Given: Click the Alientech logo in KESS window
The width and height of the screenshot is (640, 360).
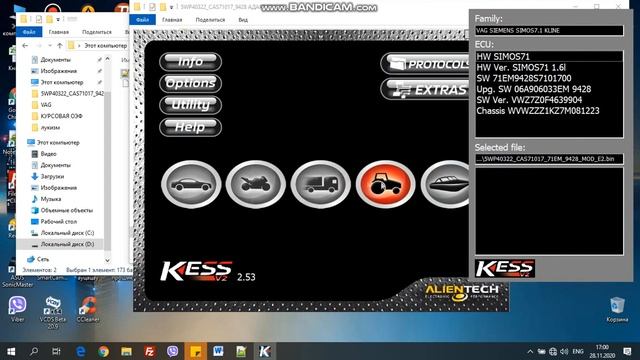Looking at the screenshot, I should (462, 292).
